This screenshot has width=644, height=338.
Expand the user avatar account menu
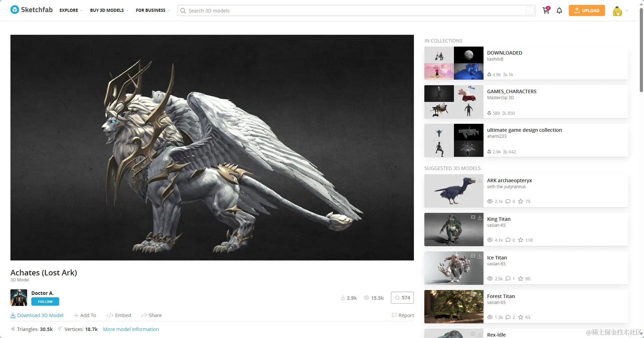point(618,10)
